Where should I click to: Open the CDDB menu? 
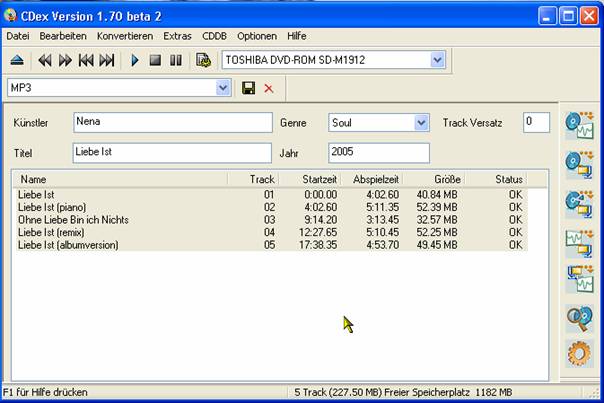[x=214, y=36]
